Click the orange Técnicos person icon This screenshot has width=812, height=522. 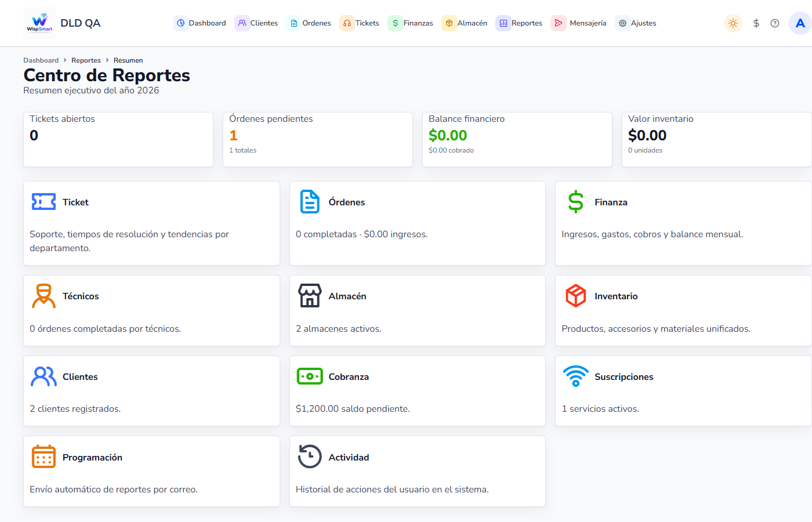coord(43,296)
